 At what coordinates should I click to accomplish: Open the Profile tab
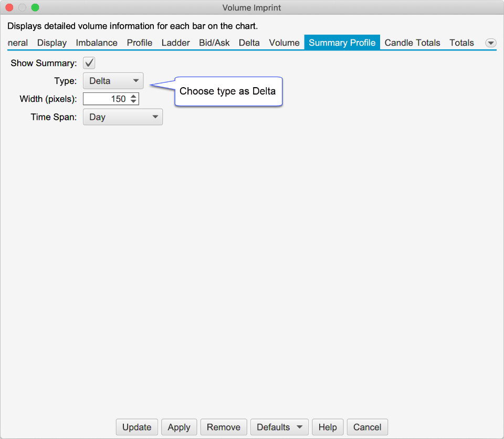point(140,43)
